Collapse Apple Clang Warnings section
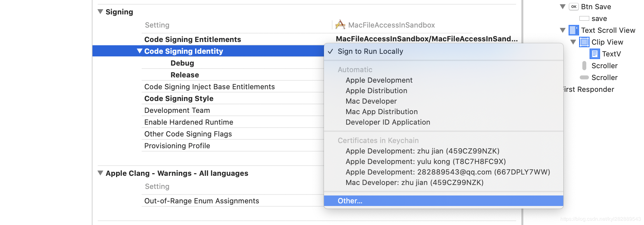This screenshot has width=644, height=225. (x=100, y=173)
